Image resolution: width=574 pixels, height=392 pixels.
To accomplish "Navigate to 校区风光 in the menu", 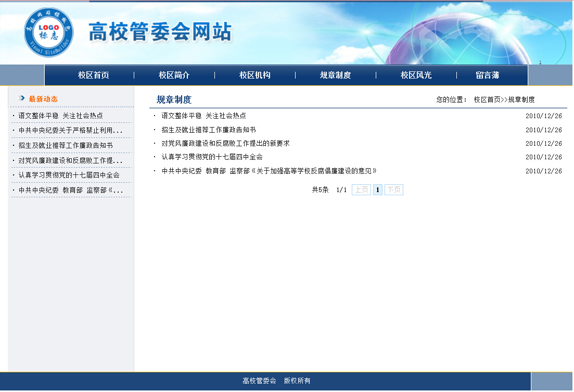I will tap(416, 75).
